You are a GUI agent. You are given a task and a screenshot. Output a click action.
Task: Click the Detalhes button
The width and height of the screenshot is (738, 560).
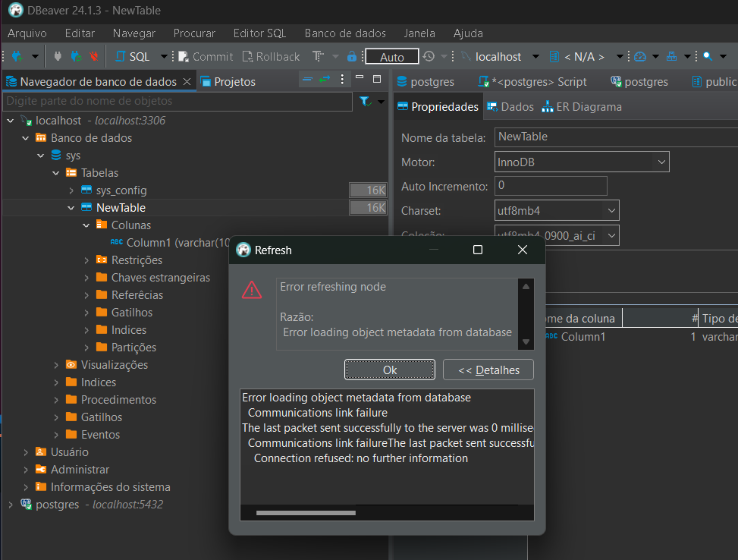[x=488, y=370]
